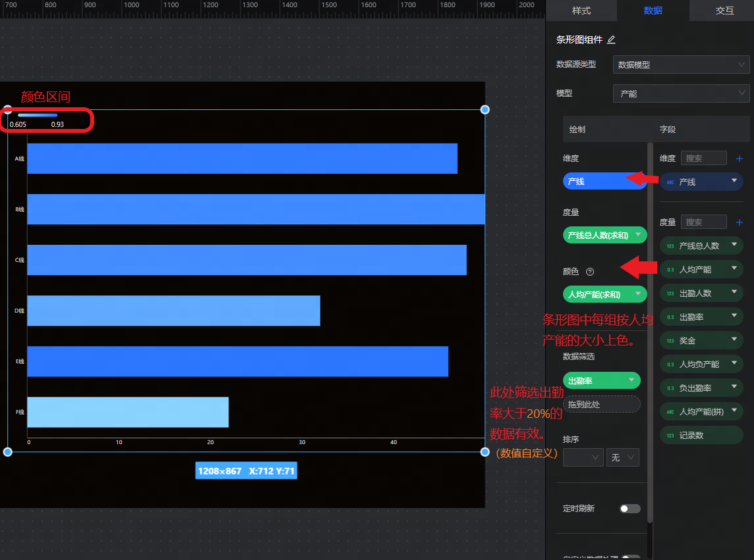754x560 pixels.
Task: Click the help question mark beside 颜色
Action: [590, 271]
